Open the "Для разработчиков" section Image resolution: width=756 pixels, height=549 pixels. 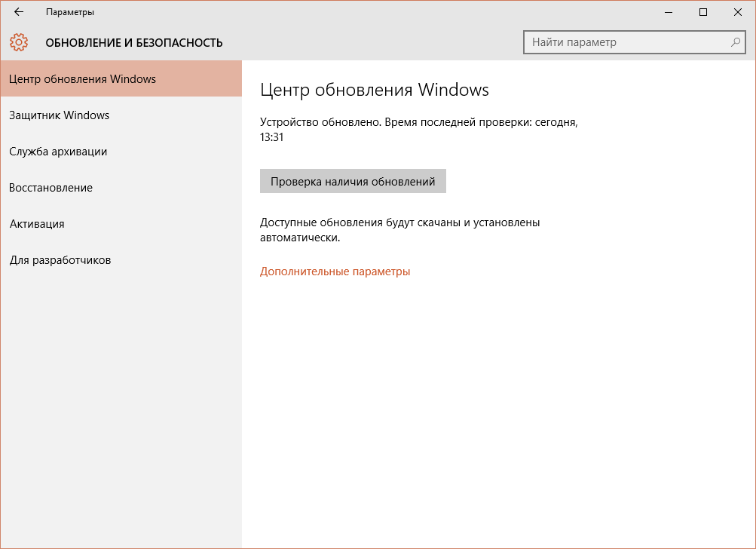click(x=121, y=260)
